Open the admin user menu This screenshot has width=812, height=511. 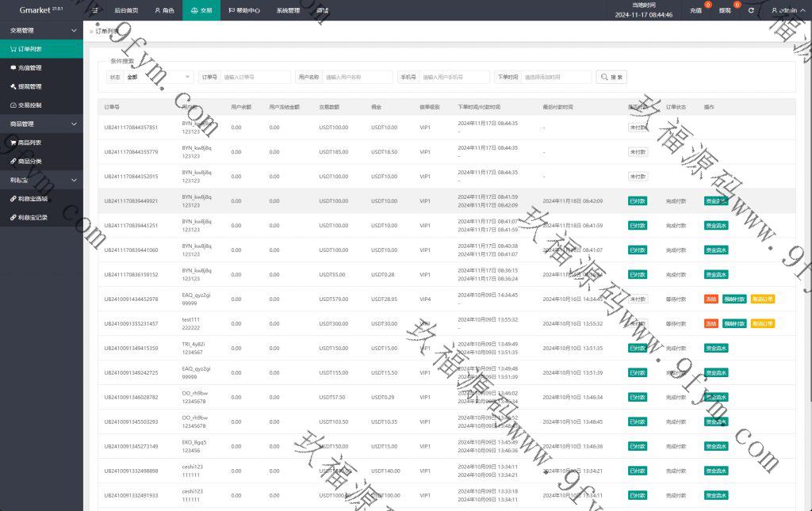pyautogui.click(x=789, y=10)
